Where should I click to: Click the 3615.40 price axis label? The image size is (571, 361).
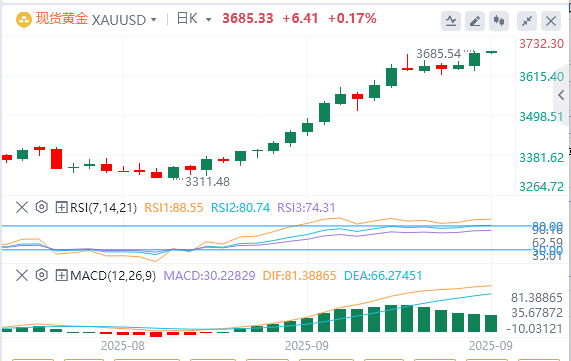[x=542, y=76]
